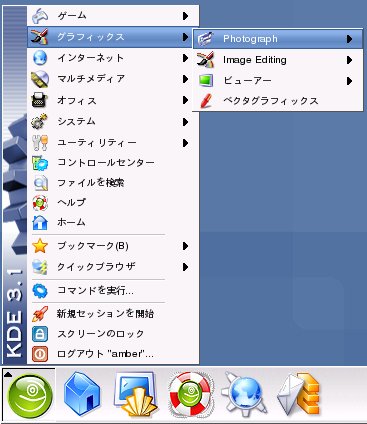This screenshot has width=367, height=424.
Task: Click the globe icon beside インターネット
Action: tap(40, 58)
